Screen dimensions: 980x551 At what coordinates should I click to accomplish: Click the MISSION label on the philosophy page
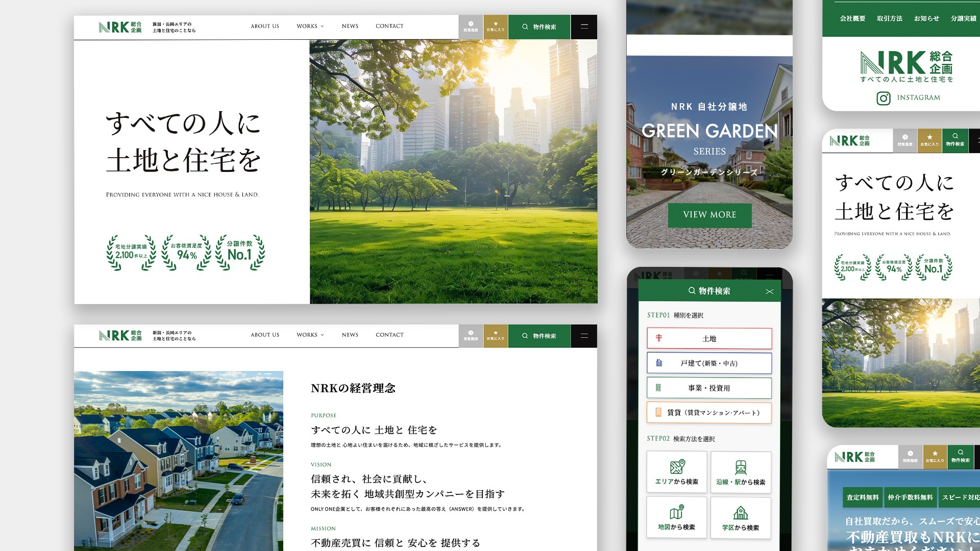[323, 529]
